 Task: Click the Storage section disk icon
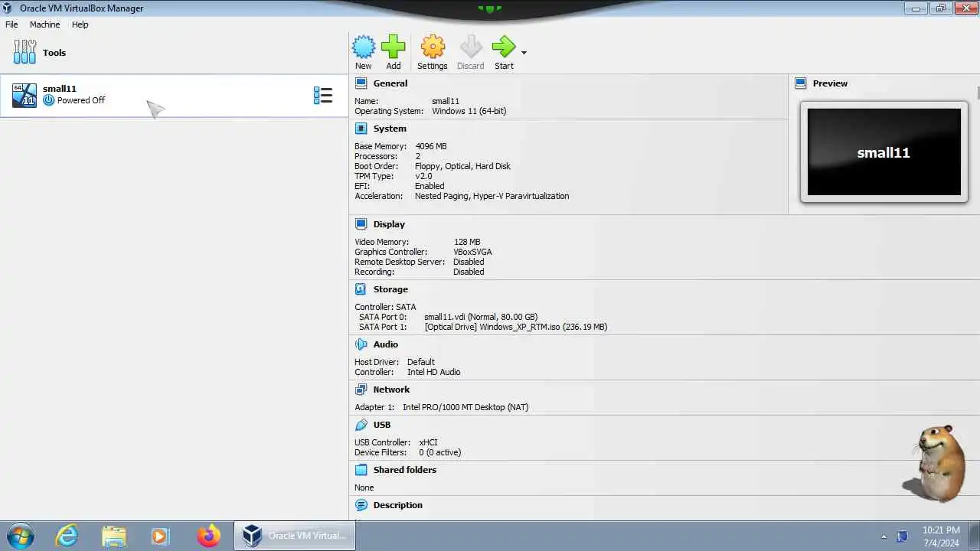click(361, 289)
